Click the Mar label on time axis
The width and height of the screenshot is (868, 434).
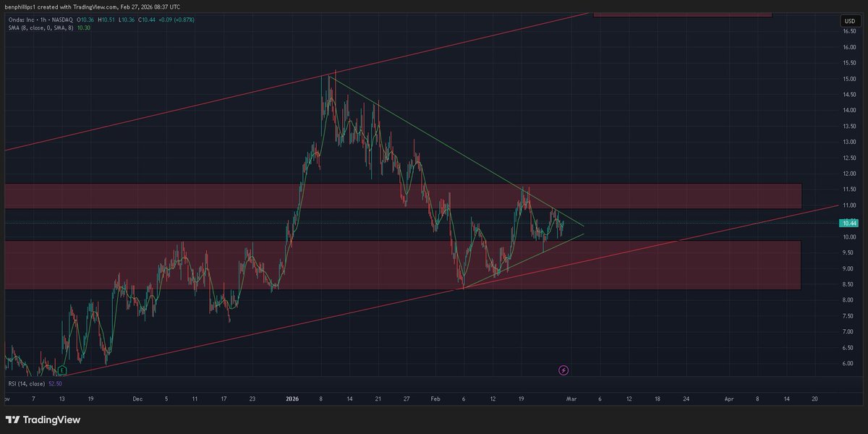[x=571, y=398]
